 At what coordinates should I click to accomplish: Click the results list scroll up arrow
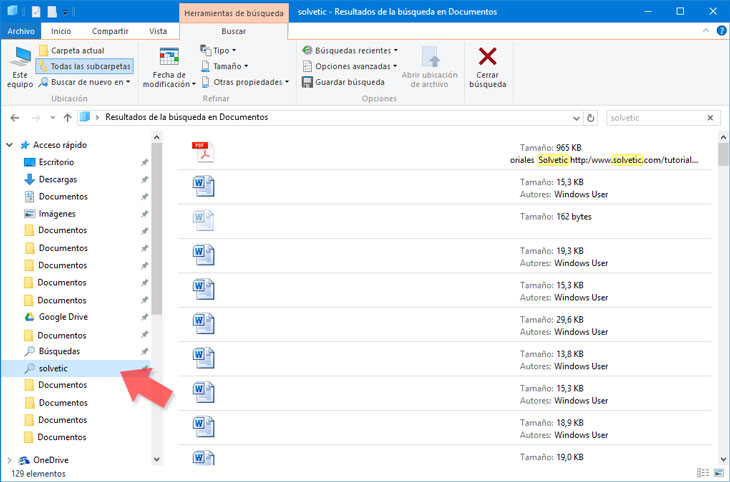coord(723,137)
